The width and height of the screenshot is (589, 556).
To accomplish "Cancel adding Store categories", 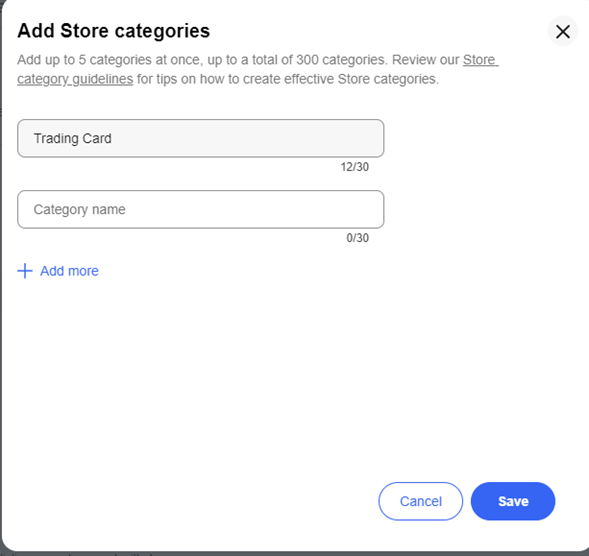I will coord(420,501).
